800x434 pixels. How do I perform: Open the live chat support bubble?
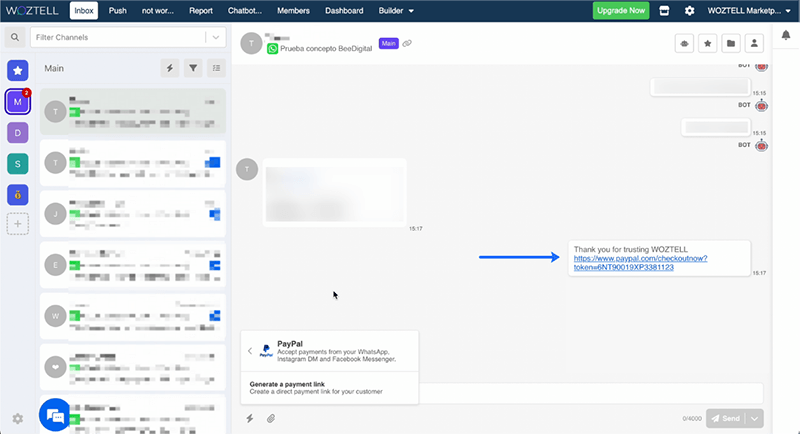pyautogui.click(x=55, y=415)
